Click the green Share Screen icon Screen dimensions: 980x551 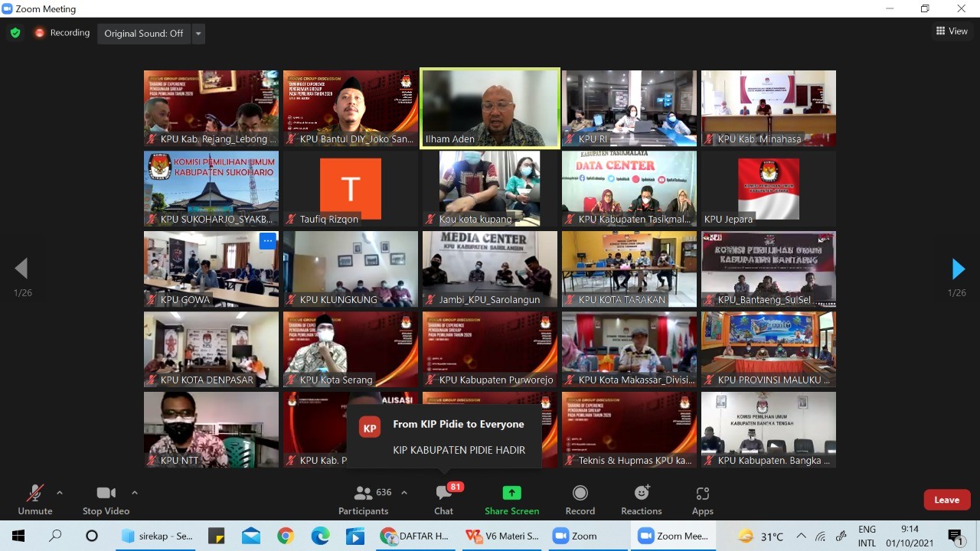[511, 500]
